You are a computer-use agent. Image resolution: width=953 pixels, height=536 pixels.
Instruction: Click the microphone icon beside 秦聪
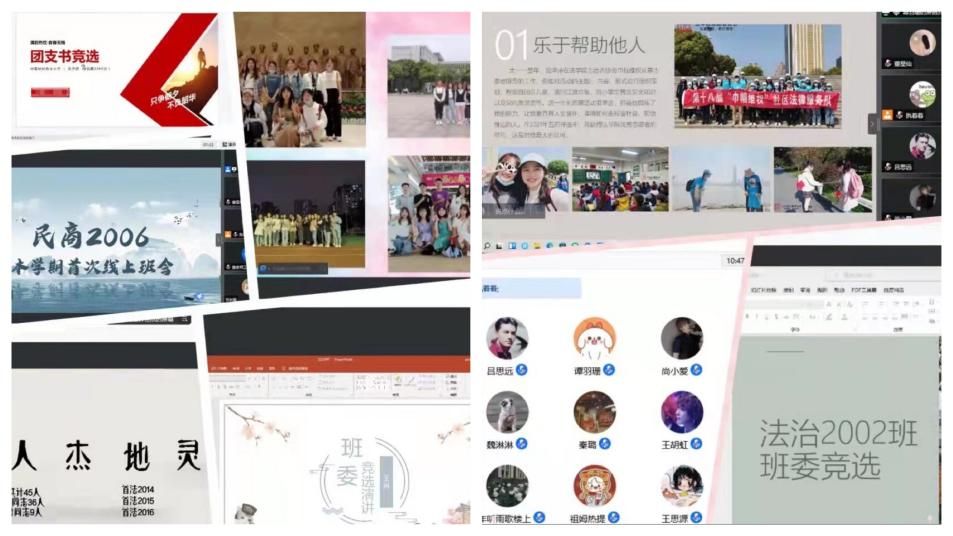click(604, 443)
